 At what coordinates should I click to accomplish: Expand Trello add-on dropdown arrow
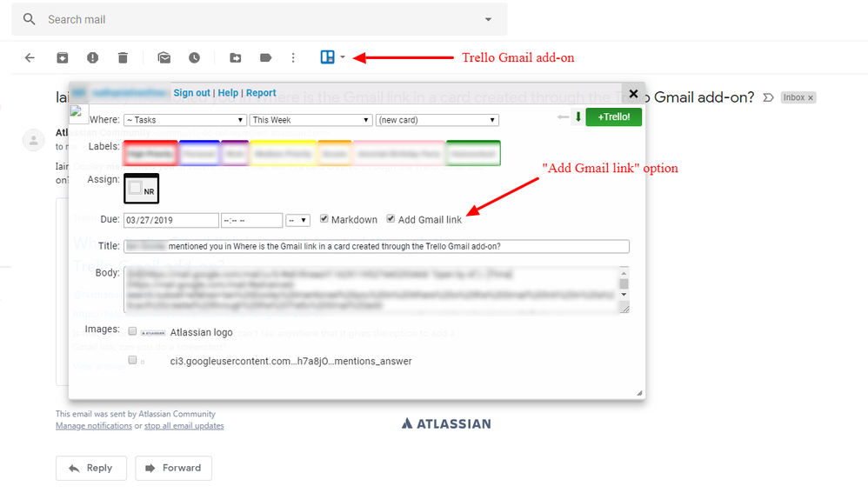[x=343, y=57]
